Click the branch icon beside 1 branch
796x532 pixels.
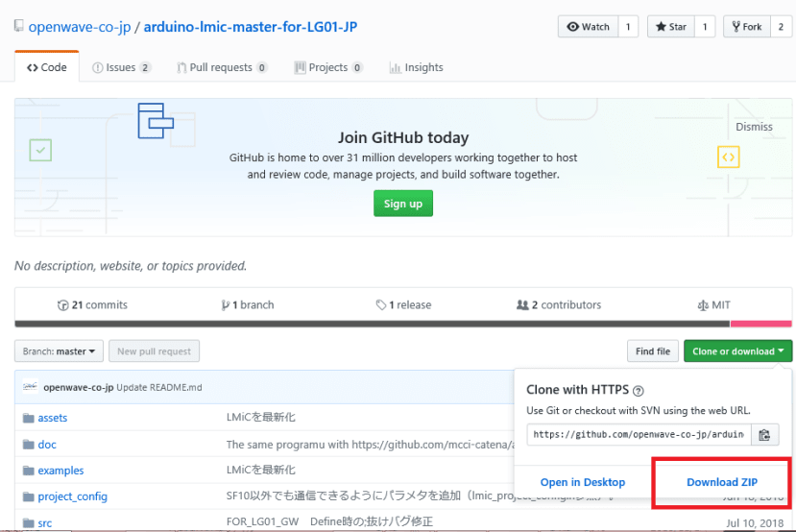pyautogui.click(x=225, y=305)
